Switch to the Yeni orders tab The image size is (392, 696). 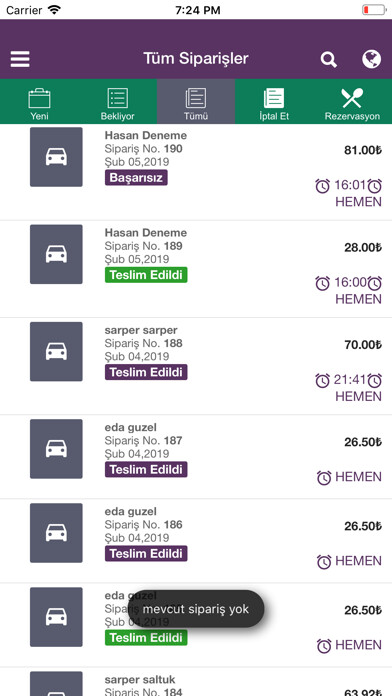click(x=40, y=102)
